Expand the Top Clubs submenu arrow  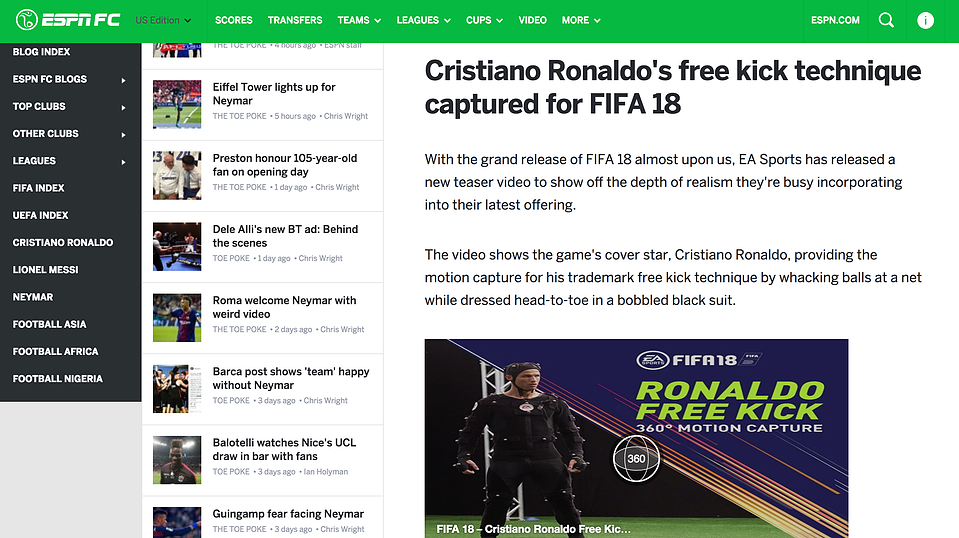click(x=124, y=107)
